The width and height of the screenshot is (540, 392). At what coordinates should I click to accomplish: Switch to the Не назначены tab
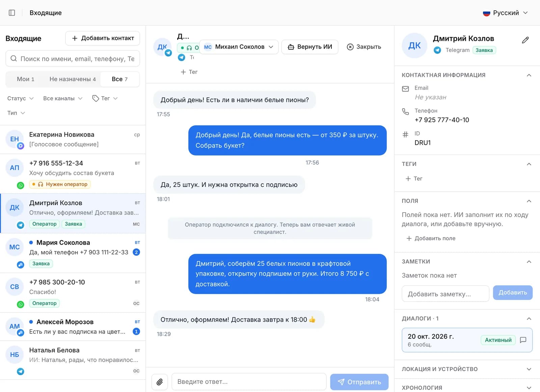[x=73, y=79]
